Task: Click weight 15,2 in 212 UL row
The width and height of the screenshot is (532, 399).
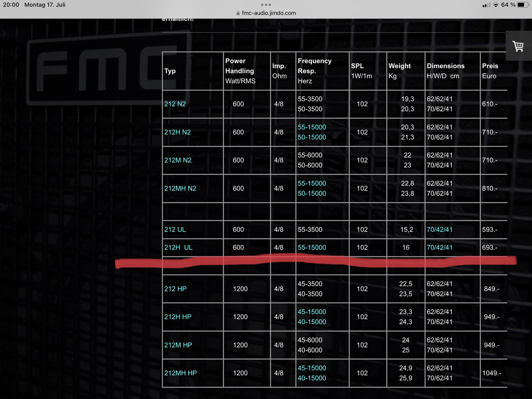Action: coord(407,229)
